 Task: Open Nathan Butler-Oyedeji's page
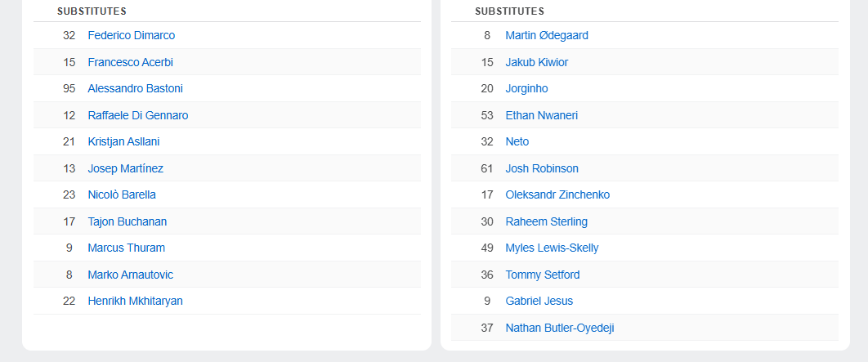point(559,328)
